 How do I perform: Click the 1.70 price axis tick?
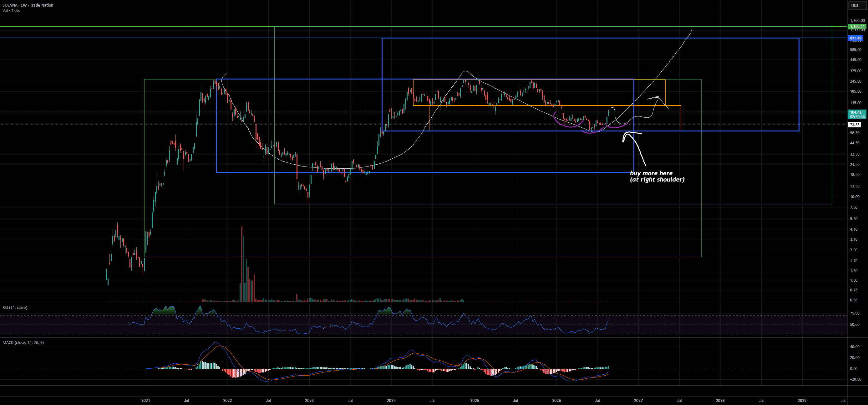coord(854,261)
